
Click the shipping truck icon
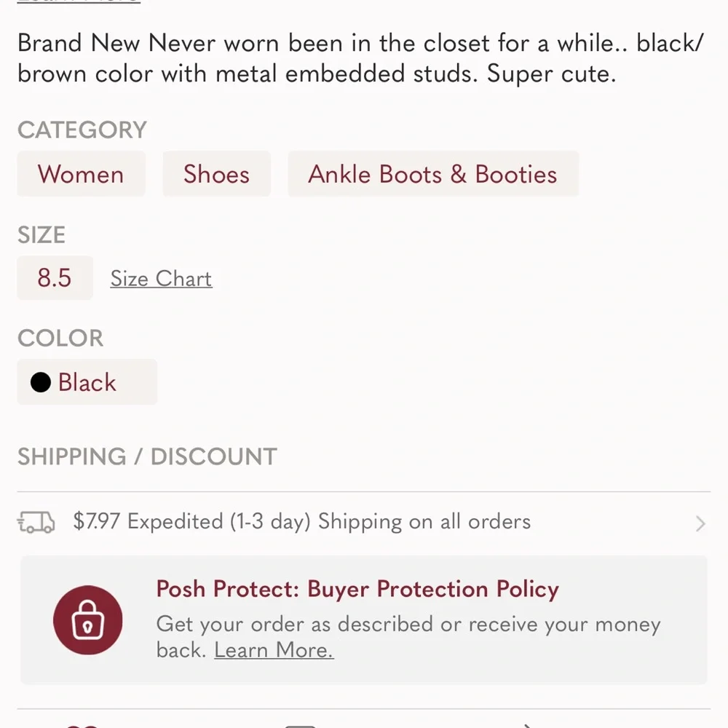pyautogui.click(x=36, y=522)
